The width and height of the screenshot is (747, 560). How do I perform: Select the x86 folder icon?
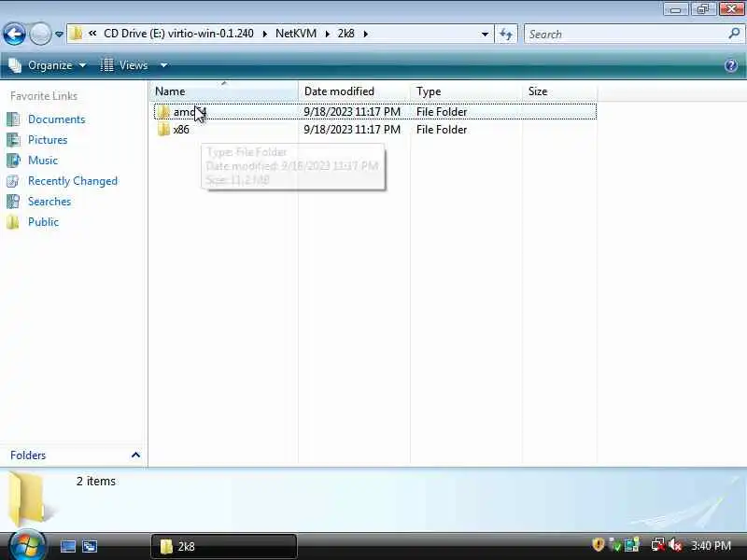click(163, 130)
